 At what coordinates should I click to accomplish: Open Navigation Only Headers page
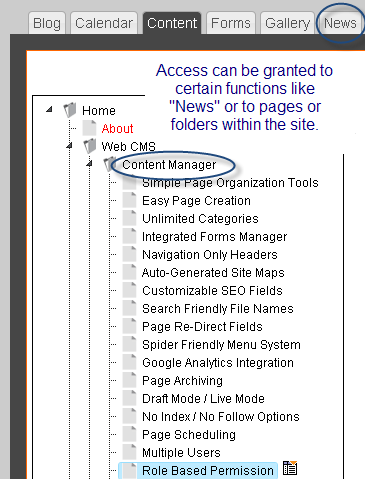click(210, 254)
